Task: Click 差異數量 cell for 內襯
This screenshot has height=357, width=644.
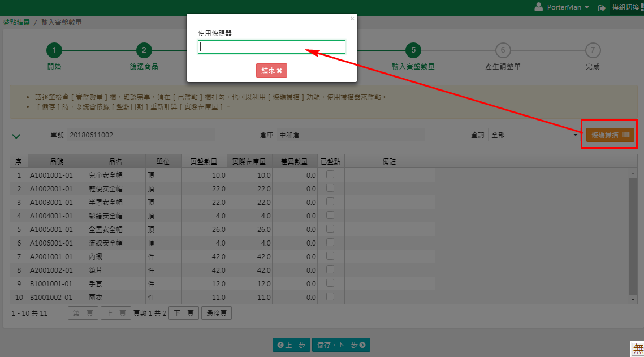Action: [295, 256]
